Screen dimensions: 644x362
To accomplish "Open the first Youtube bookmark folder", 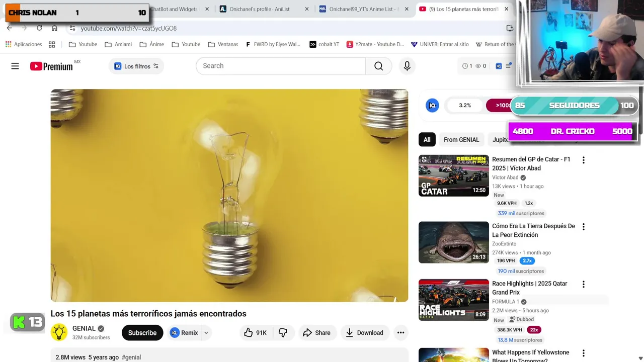I will point(83,44).
